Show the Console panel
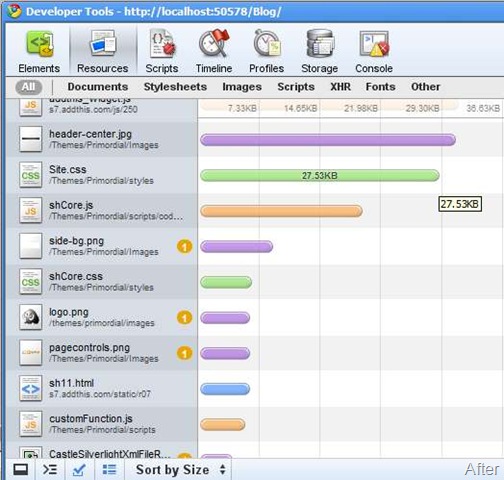504x480 pixels. (374, 51)
